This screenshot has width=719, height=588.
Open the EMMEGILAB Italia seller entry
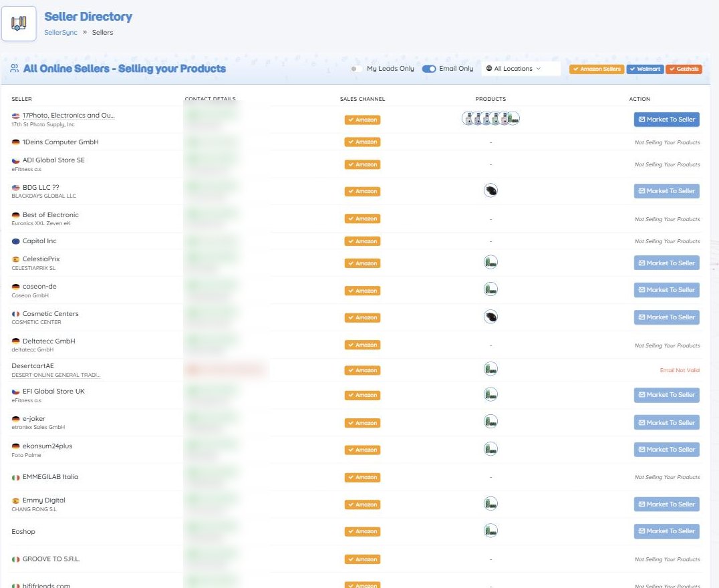[50, 477]
